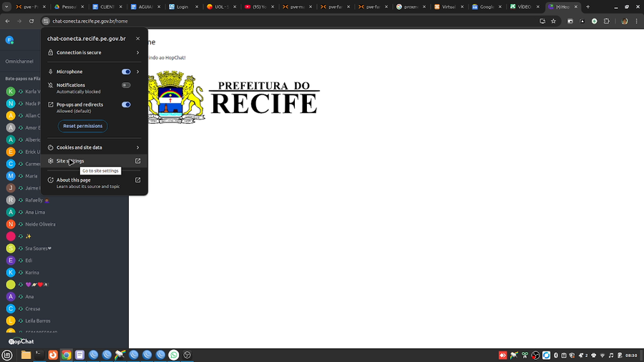Image resolution: width=644 pixels, height=362 pixels.
Task: Open the Chrome profile avatar
Action: click(625, 21)
